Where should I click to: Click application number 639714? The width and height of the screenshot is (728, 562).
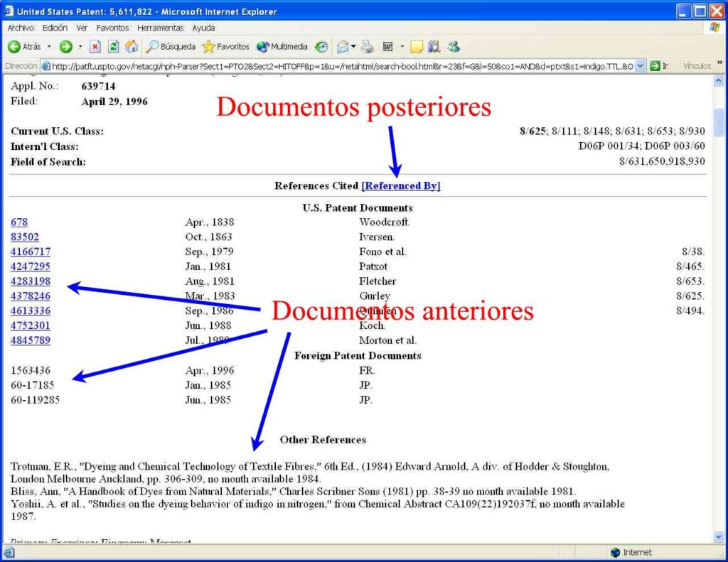click(98, 86)
